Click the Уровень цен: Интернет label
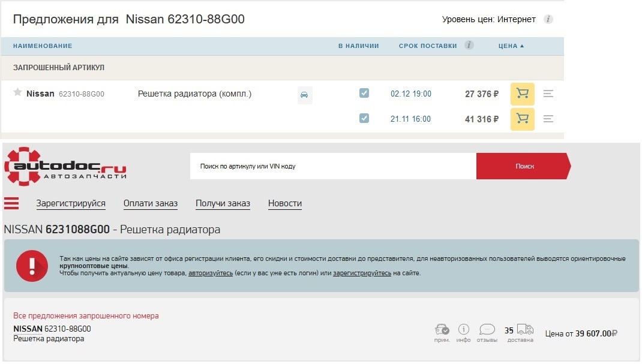This screenshot has width=642, height=364. [489, 19]
